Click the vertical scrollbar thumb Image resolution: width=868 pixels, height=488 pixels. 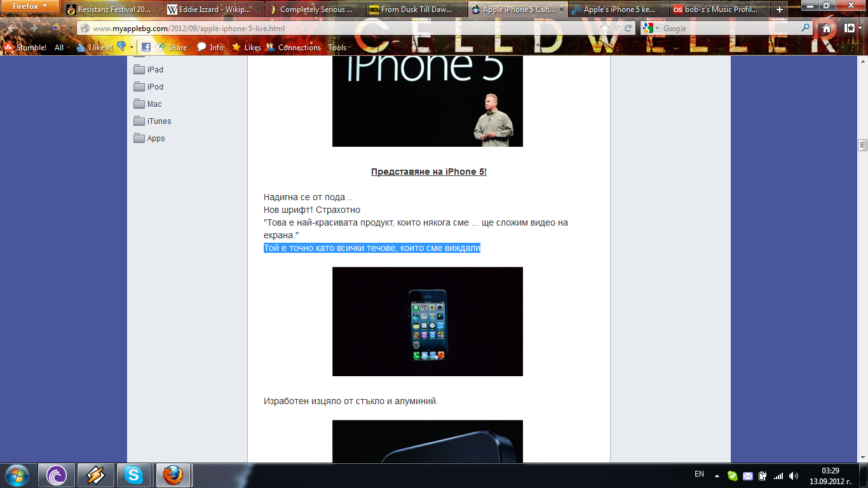pyautogui.click(x=862, y=145)
